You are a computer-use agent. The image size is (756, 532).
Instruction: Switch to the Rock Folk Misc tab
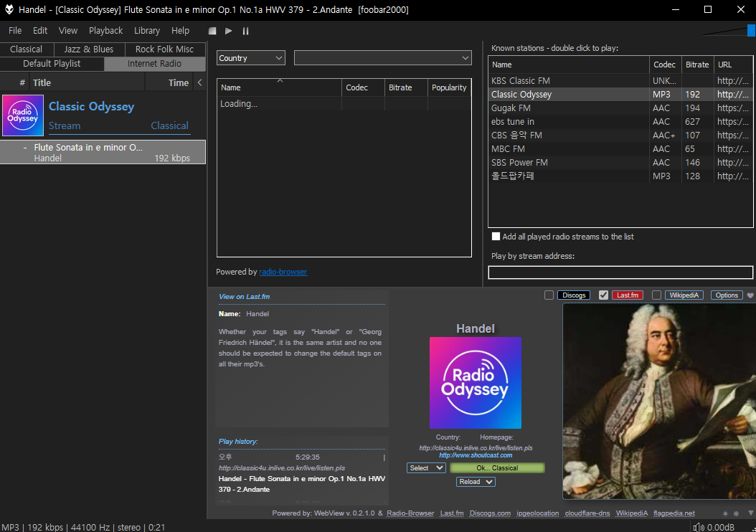coord(164,49)
